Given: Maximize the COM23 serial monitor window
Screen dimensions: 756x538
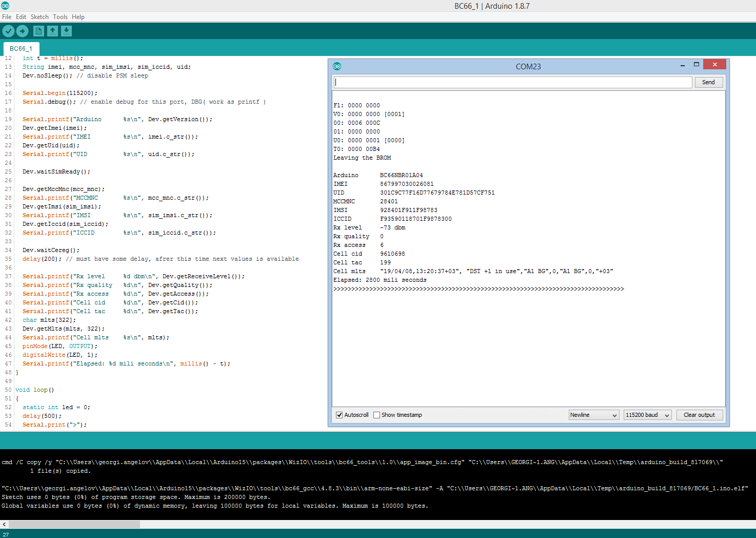Looking at the screenshot, I should [697, 65].
